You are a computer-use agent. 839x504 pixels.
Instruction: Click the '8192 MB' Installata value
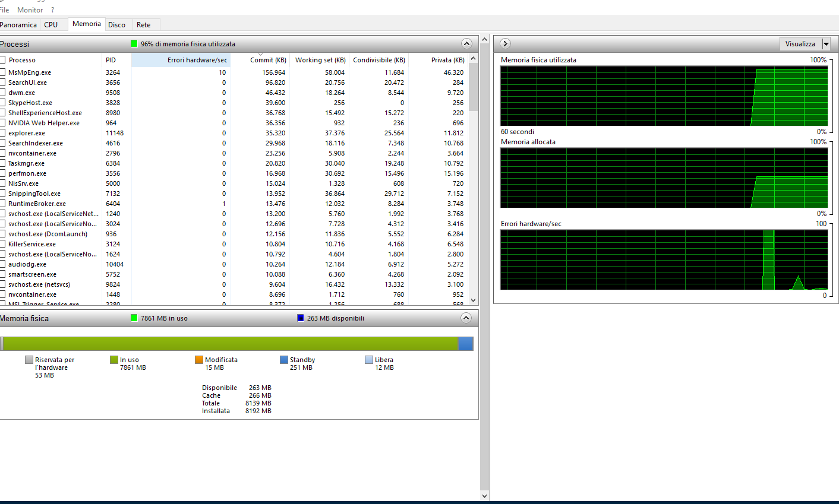(258, 411)
